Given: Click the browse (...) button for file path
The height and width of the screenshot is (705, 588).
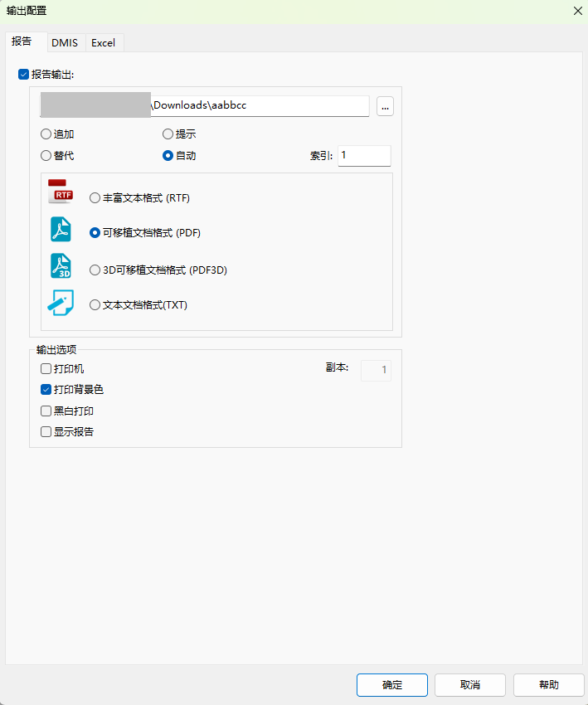Looking at the screenshot, I should [386, 106].
